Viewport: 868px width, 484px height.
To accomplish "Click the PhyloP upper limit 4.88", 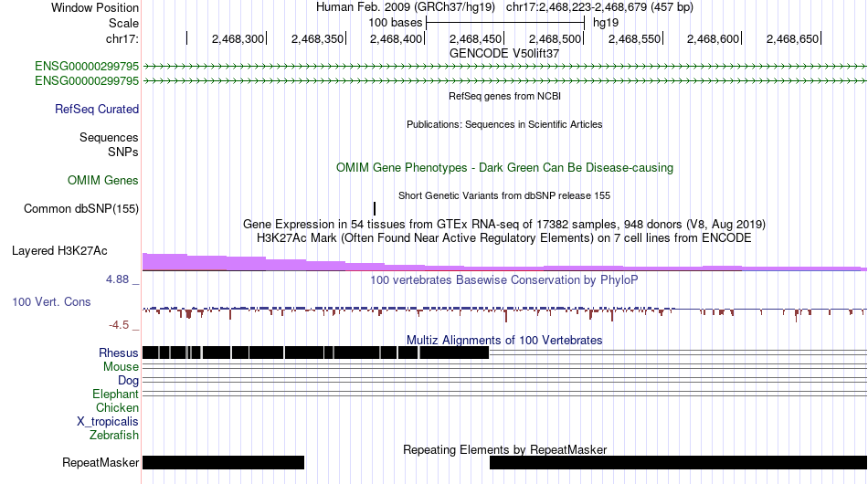I will tap(117, 279).
